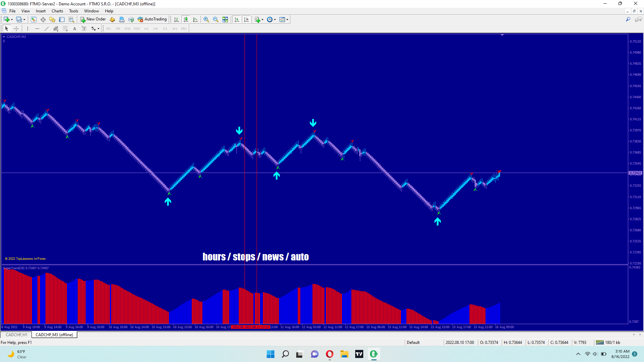
Task: Click the Zoom In magnifier icon
Action: tap(206, 19)
